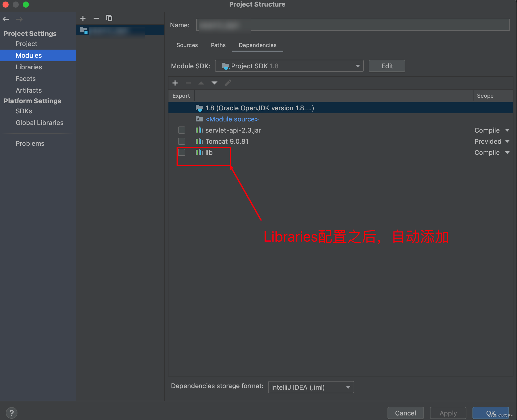Click the lib library icon
Viewport: 517px width, 420px height.
[x=199, y=152]
